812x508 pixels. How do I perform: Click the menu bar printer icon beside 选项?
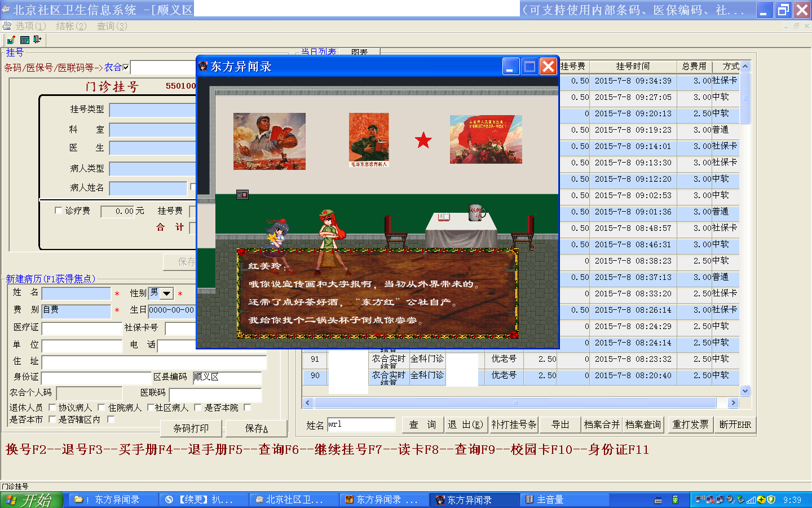(x=7, y=26)
